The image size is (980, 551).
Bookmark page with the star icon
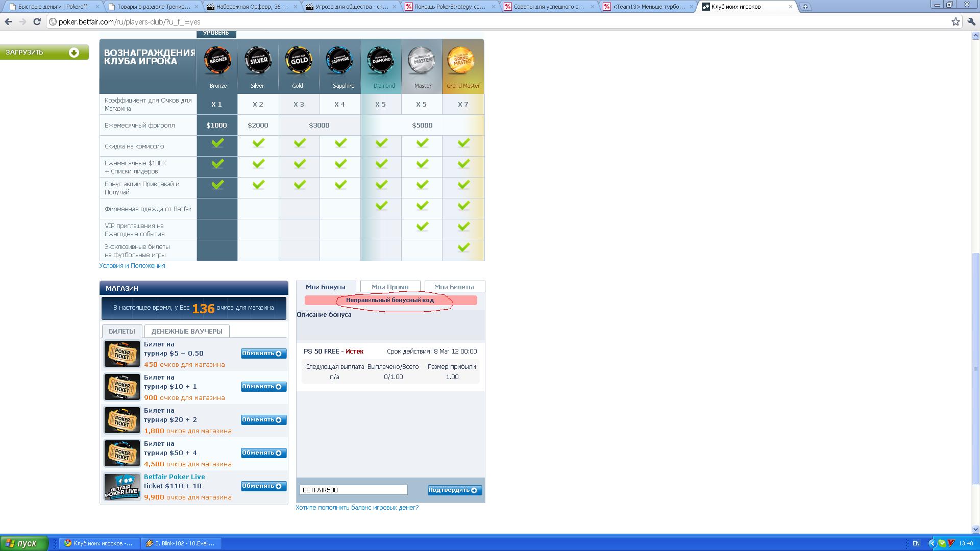pyautogui.click(x=955, y=22)
